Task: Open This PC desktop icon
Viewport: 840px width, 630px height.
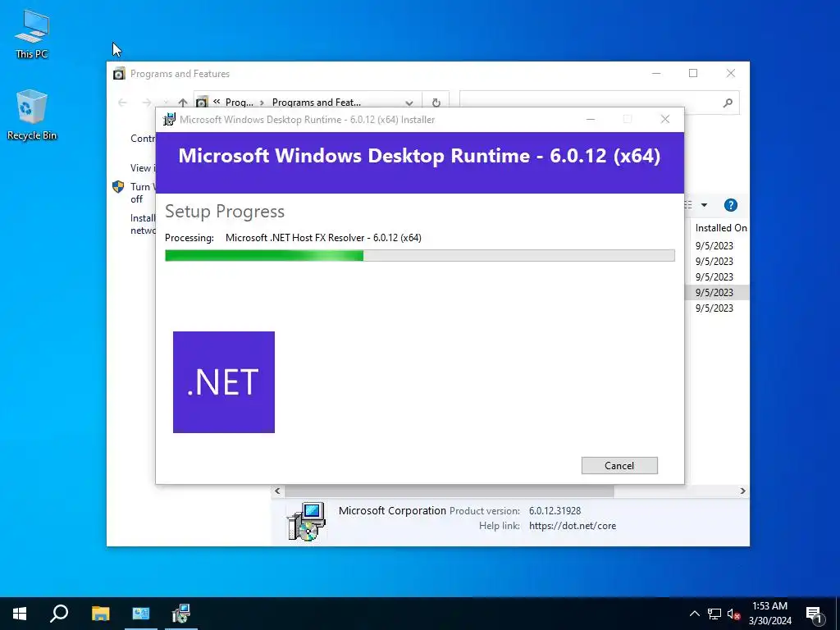Action: click(x=32, y=34)
